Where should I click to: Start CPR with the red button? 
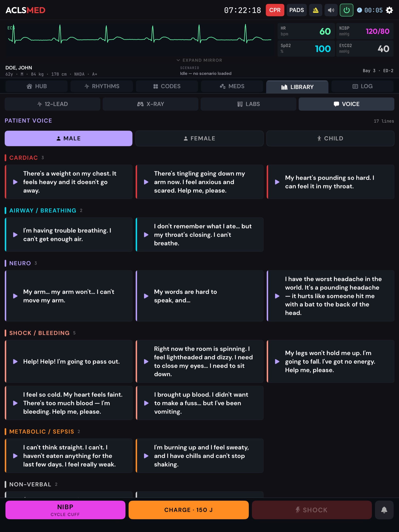tap(275, 10)
